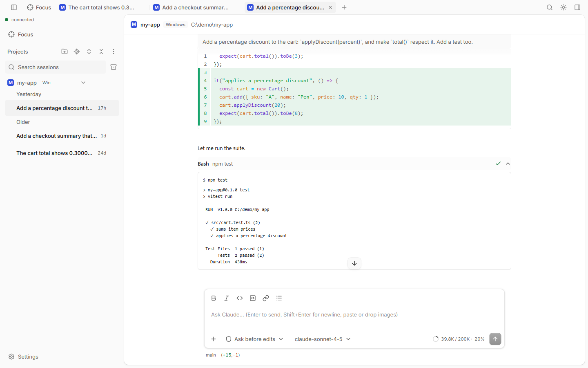Open Settings in the sidebar
Image resolution: width=588 pixels, height=368 pixels.
[23, 357]
